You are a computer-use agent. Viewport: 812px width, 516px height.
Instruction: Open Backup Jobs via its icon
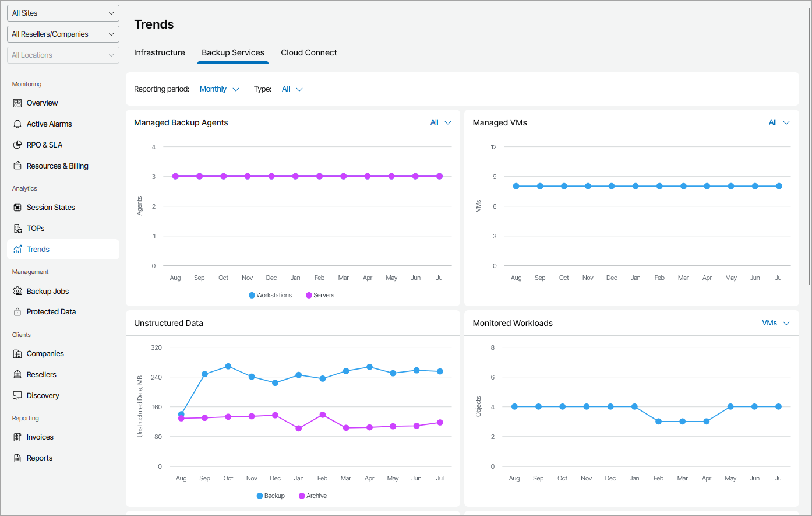pyautogui.click(x=17, y=292)
